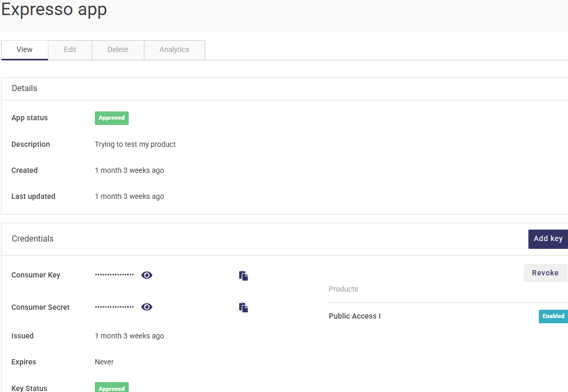Click the Created value '1 month 3 weeks ago'
568x392 pixels.
129,170
